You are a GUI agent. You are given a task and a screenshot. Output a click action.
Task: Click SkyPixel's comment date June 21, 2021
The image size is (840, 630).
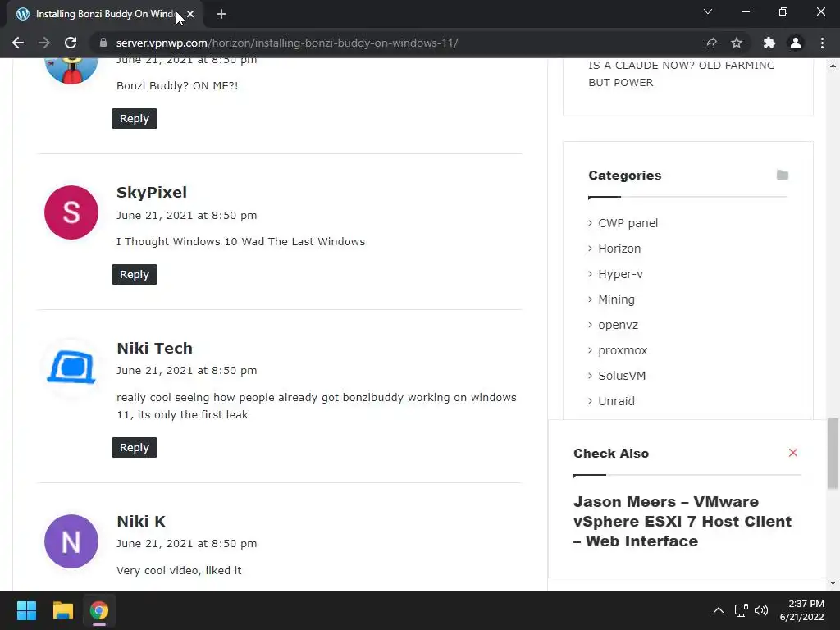[x=187, y=216]
